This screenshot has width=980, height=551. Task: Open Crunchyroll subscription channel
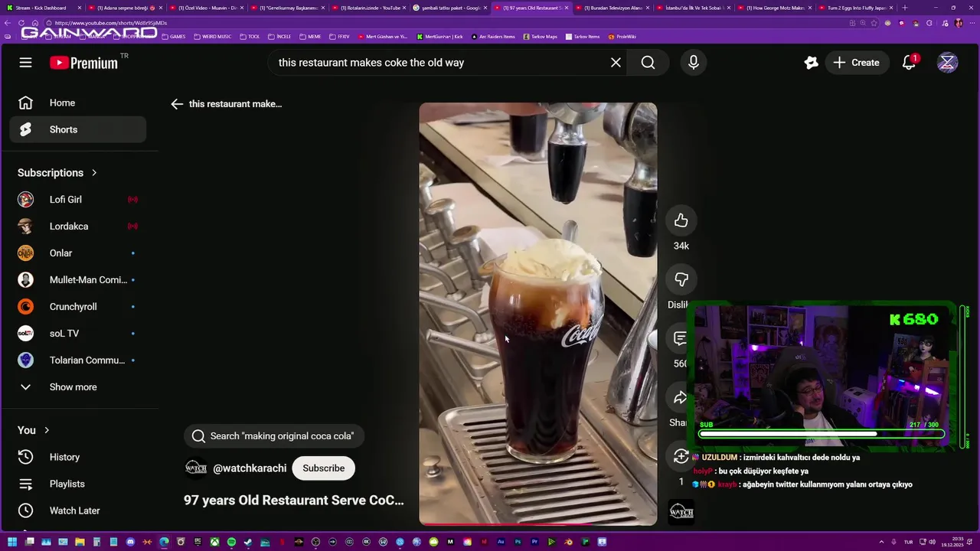(77, 307)
